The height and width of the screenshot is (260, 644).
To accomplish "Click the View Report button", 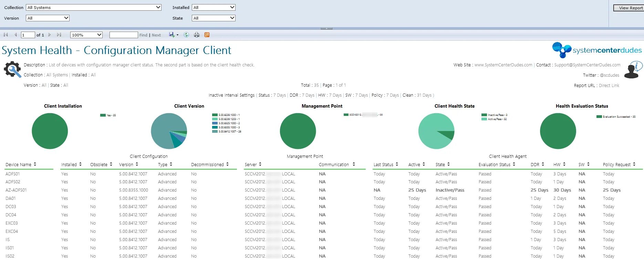I will coord(629,8).
